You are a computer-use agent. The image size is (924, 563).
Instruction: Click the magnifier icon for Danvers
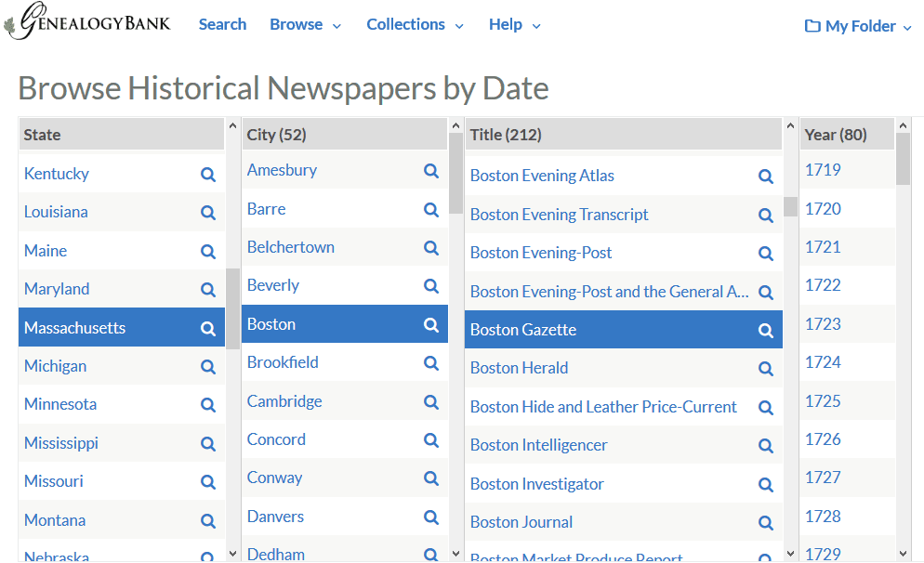[430, 517]
